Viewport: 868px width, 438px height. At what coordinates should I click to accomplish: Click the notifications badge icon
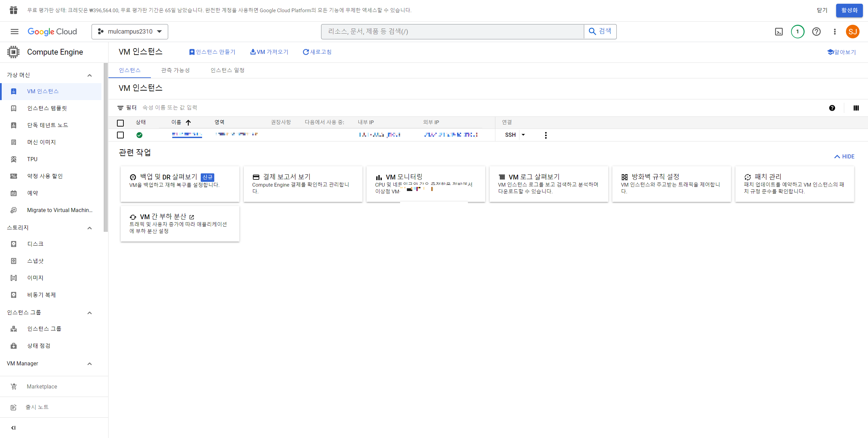point(797,32)
